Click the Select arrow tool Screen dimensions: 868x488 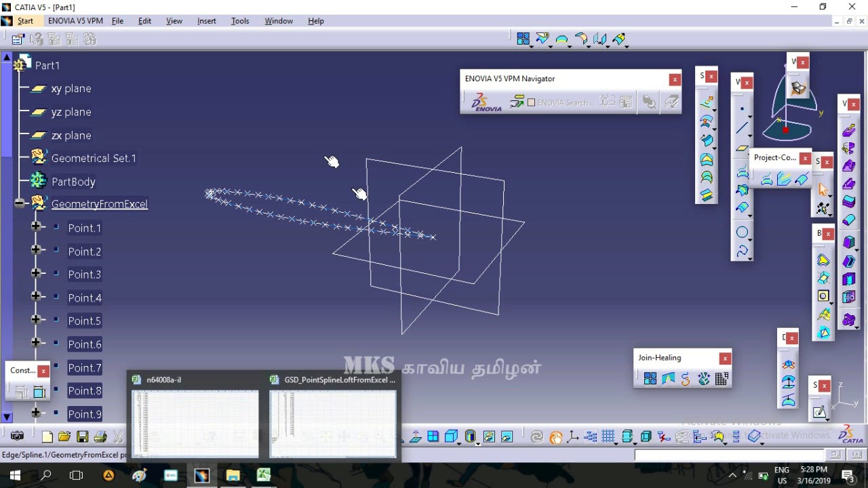(823, 189)
